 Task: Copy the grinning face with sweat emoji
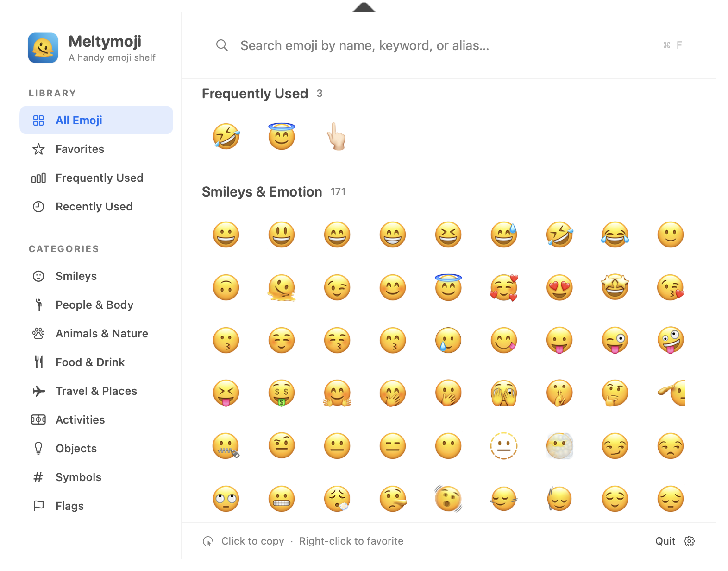504,235
